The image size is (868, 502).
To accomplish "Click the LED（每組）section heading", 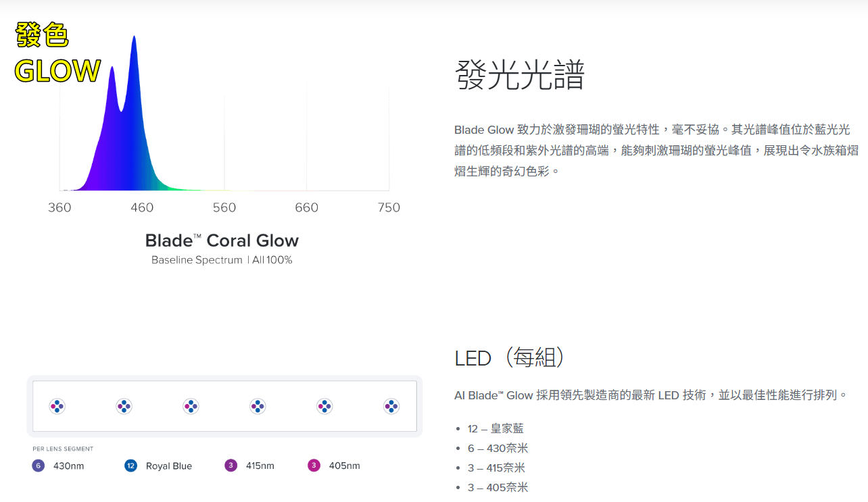I will (x=509, y=357).
